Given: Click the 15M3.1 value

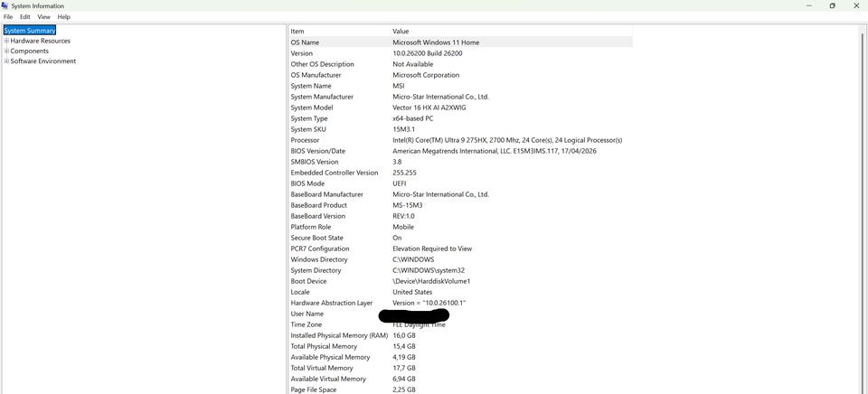Looking at the screenshot, I should pos(403,129).
